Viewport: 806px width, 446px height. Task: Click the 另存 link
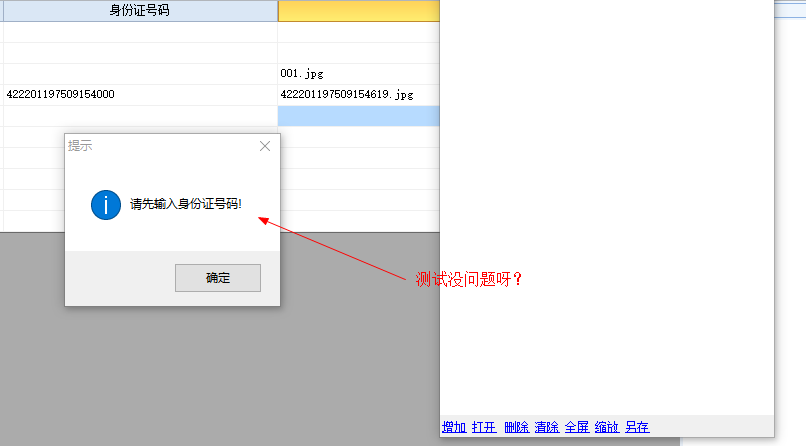(x=637, y=427)
